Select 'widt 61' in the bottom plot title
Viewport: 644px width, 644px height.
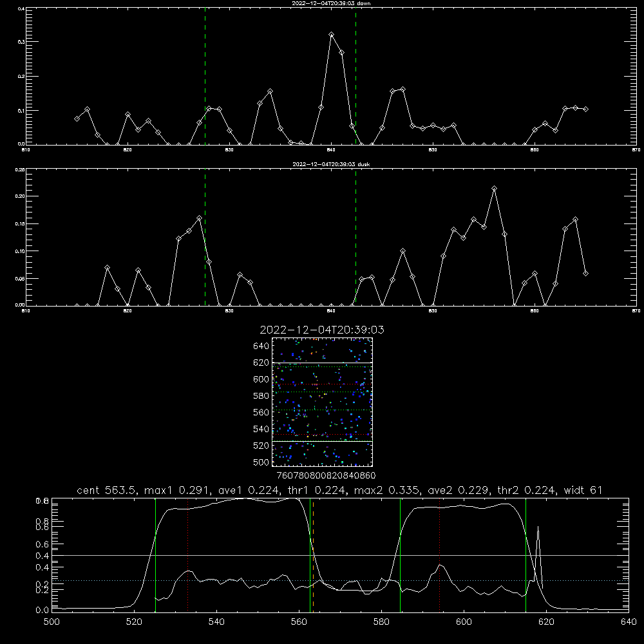[583, 490]
